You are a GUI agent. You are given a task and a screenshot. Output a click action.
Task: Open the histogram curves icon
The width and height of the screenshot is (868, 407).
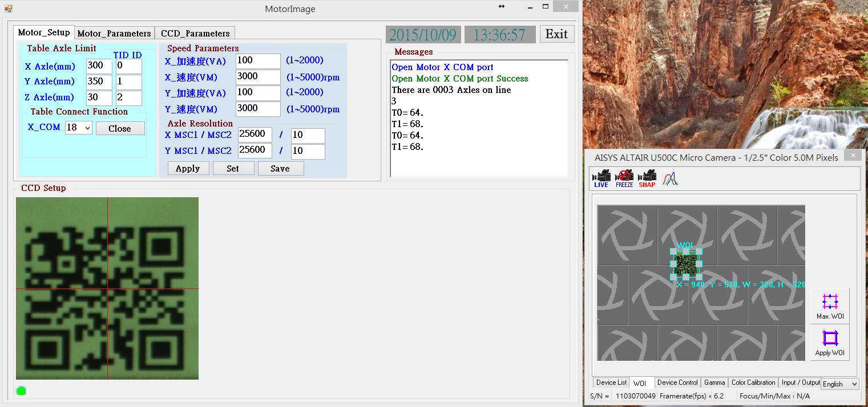(x=670, y=179)
